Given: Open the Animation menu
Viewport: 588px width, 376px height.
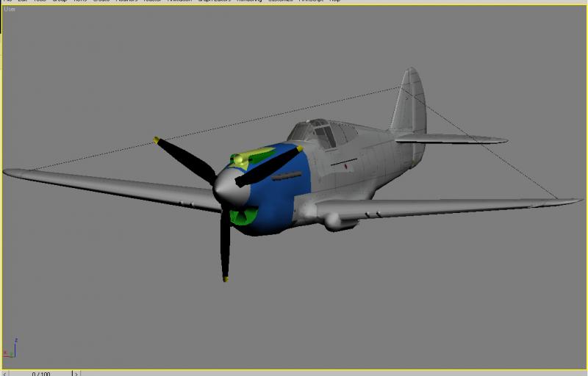Looking at the screenshot, I should [x=179, y=1].
